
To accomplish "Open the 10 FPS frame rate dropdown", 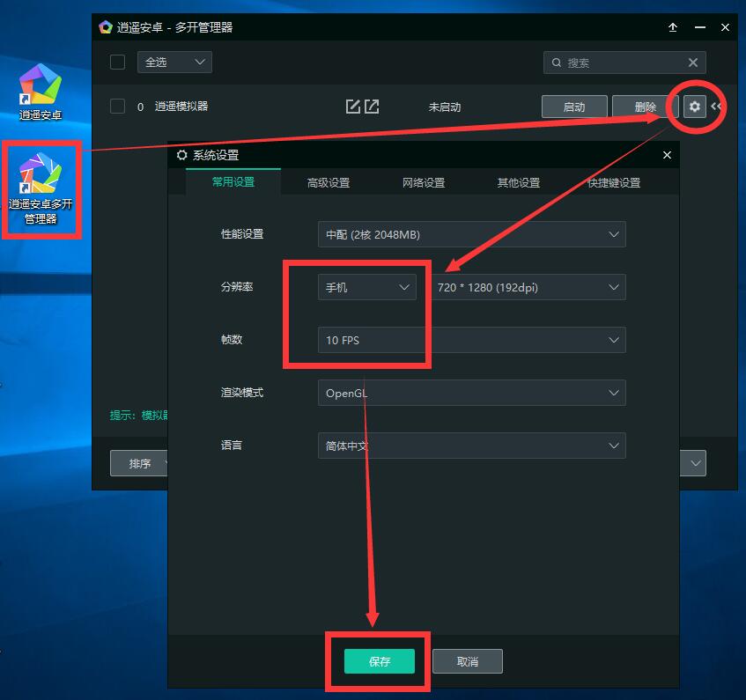I will tap(471, 340).
